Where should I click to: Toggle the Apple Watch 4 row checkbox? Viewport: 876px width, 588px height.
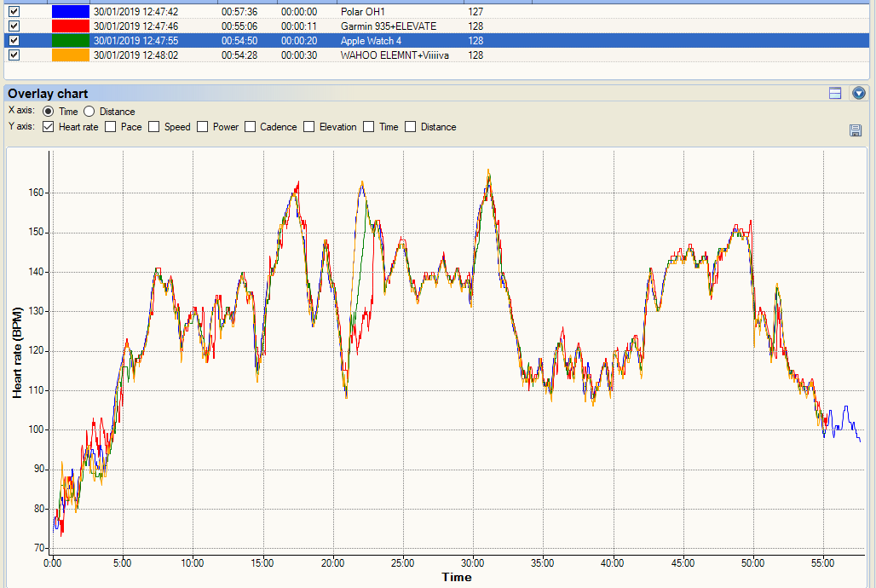[x=14, y=41]
